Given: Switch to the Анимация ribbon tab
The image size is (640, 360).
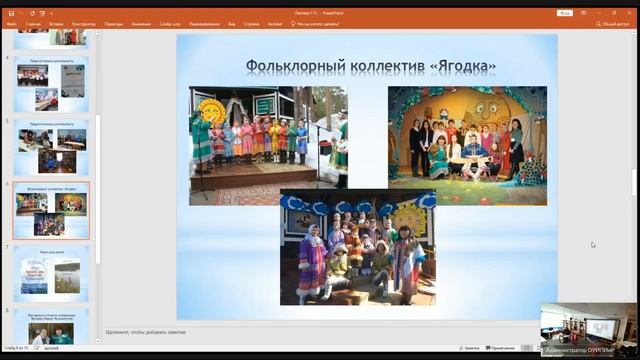Looking at the screenshot, I should tap(141, 24).
